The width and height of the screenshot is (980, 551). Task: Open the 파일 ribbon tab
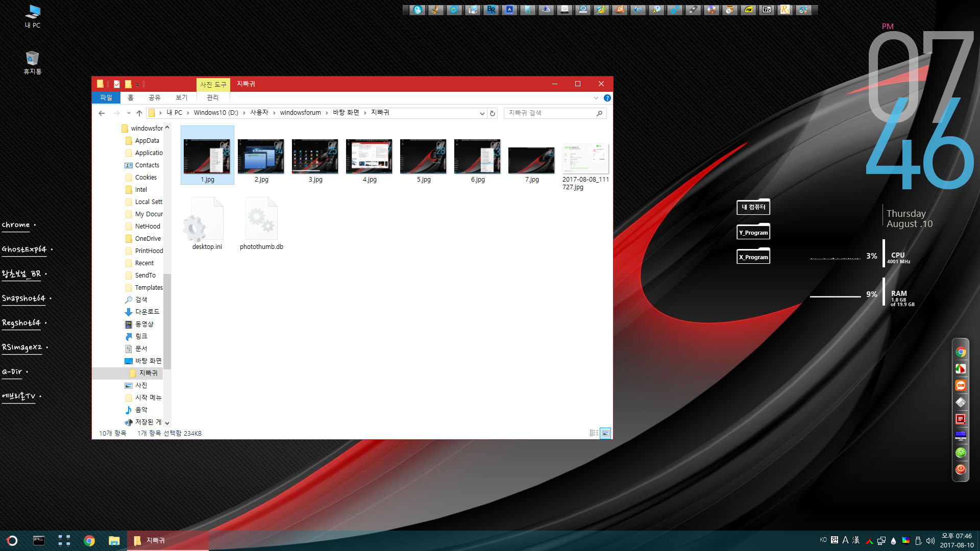click(x=106, y=97)
